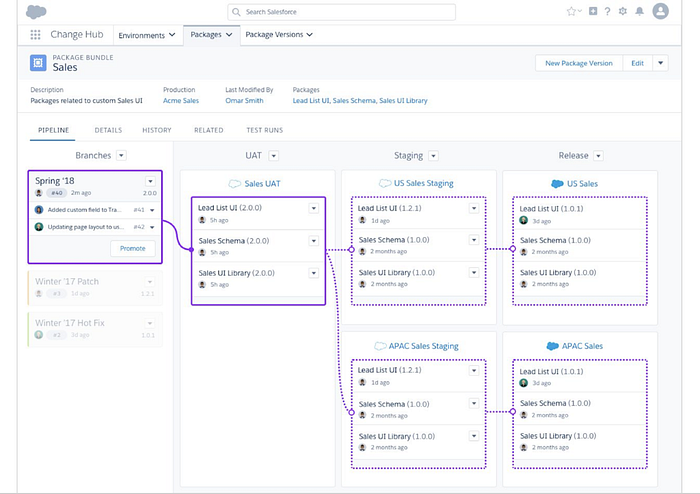
Task: Click the Salesforce cloud logo
Action: click(37, 11)
